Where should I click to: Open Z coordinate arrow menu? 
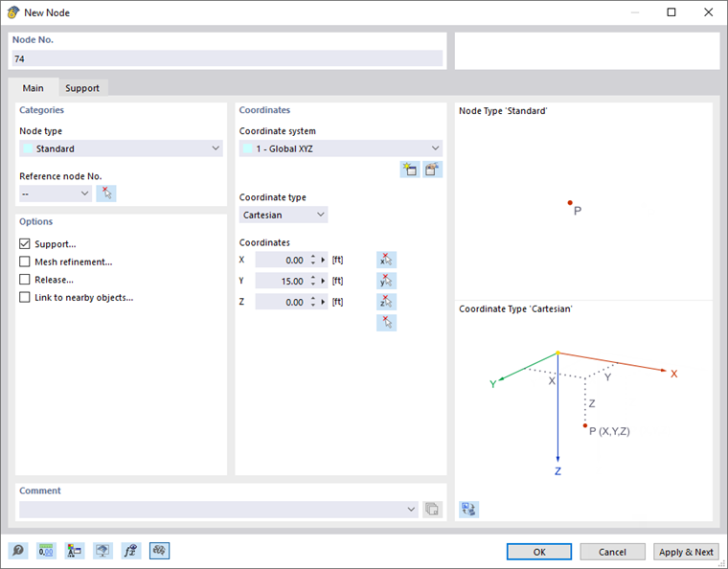[323, 302]
